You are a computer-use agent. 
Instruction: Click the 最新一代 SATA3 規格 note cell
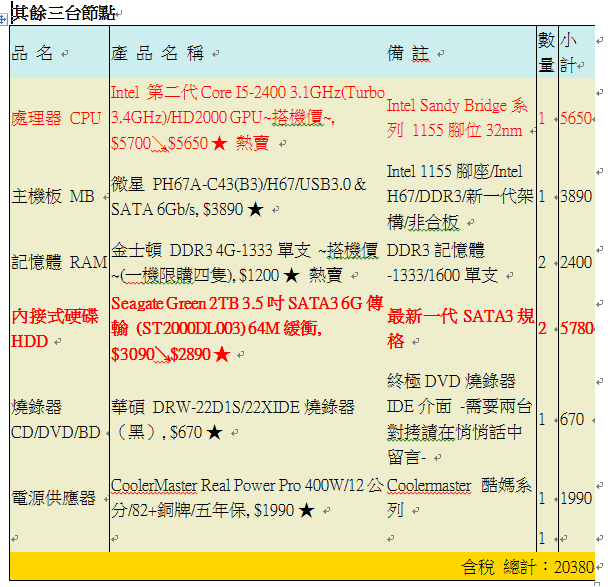460,328
